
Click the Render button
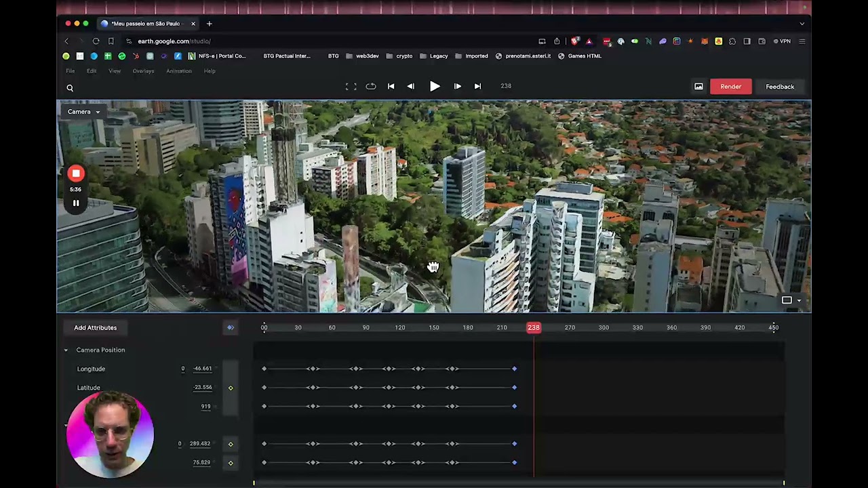pyautogui.click(x=731, y=87)
